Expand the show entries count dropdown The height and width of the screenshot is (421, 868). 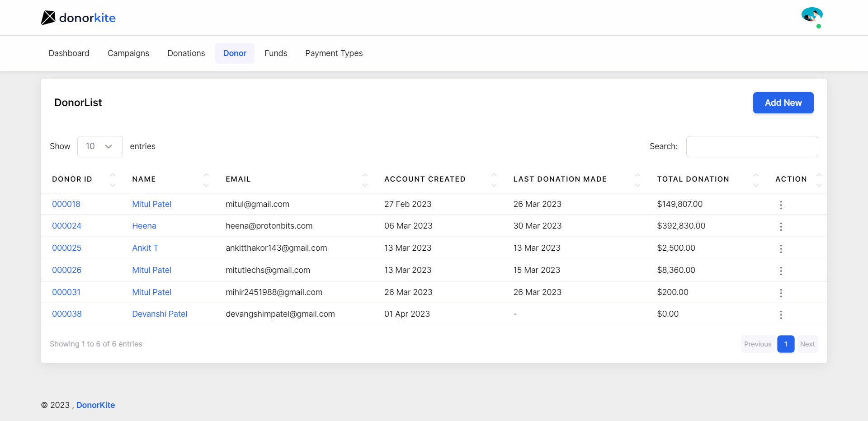100,146
